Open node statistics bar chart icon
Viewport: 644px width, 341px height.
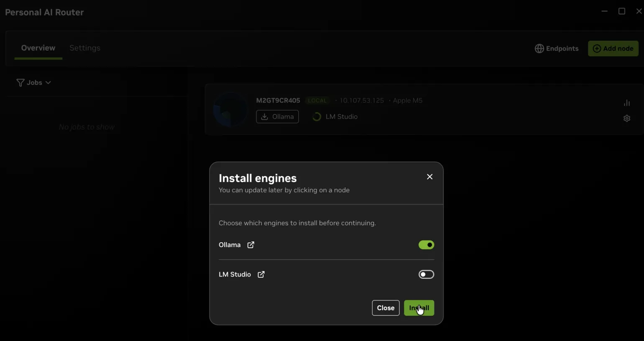click(x=627, y=103)
